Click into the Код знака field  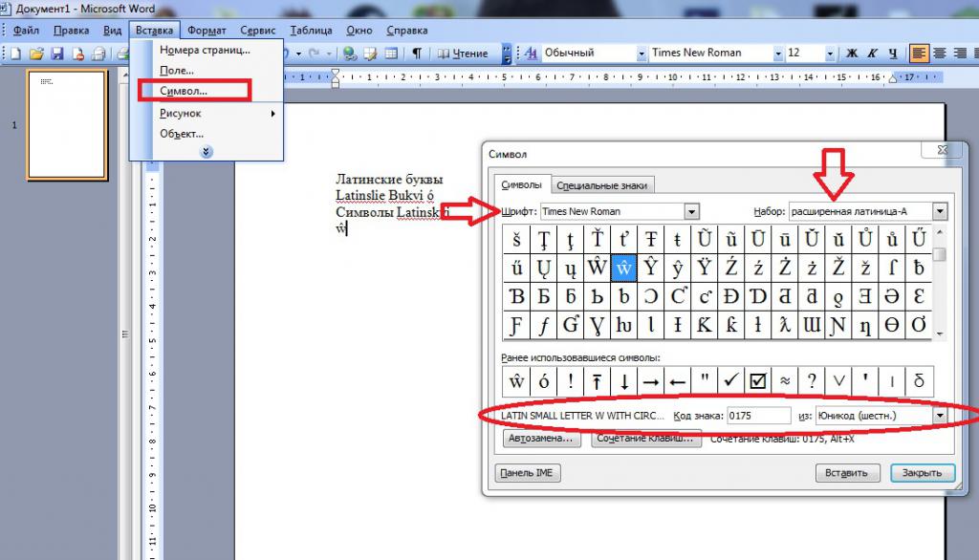click(758, 416)
